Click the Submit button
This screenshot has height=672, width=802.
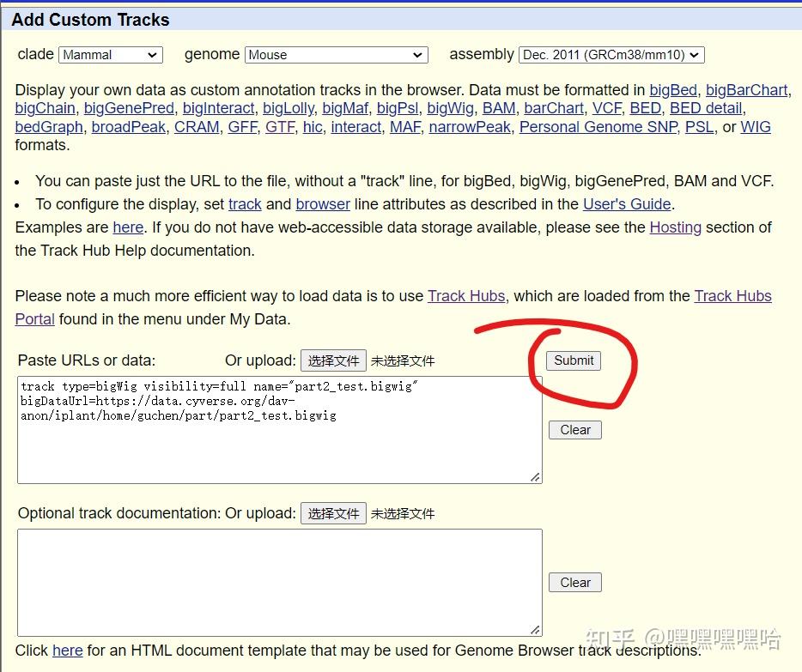pyautogui.click(x=573, y=360)
